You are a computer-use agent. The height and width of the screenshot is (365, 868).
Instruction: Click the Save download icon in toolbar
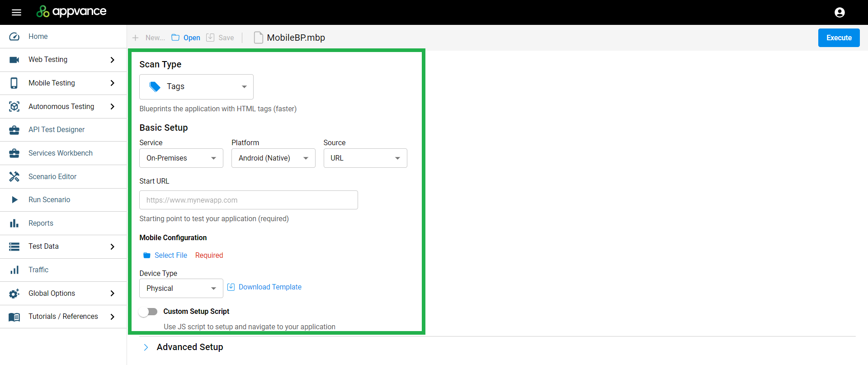point(210,38)
